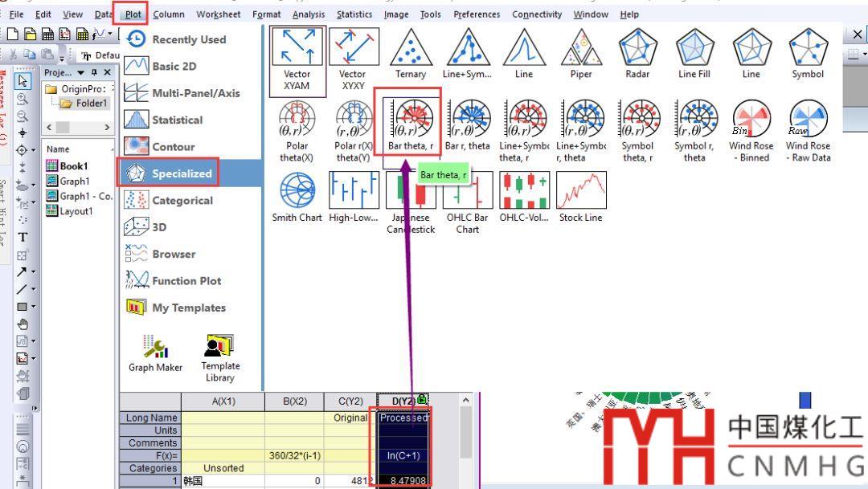Select the Symbol r, theta polar plot
This screenshot has height=489, width=868.
pyautogui.click(x=694, y=132)
